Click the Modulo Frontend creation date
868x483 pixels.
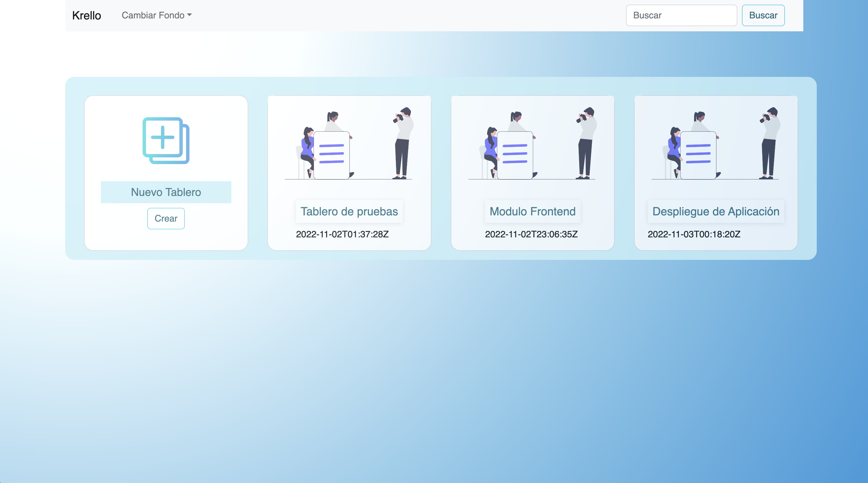[x=531, y=234]
